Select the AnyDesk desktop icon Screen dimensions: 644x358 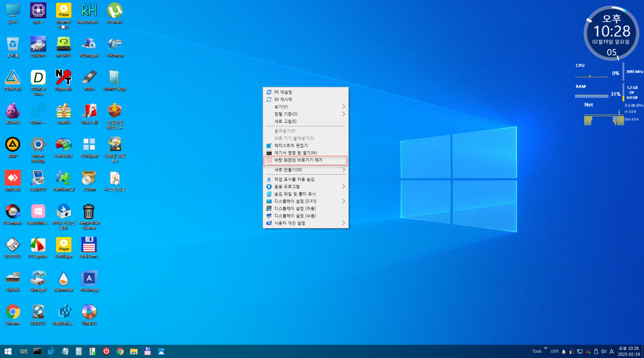click(13, 181)
